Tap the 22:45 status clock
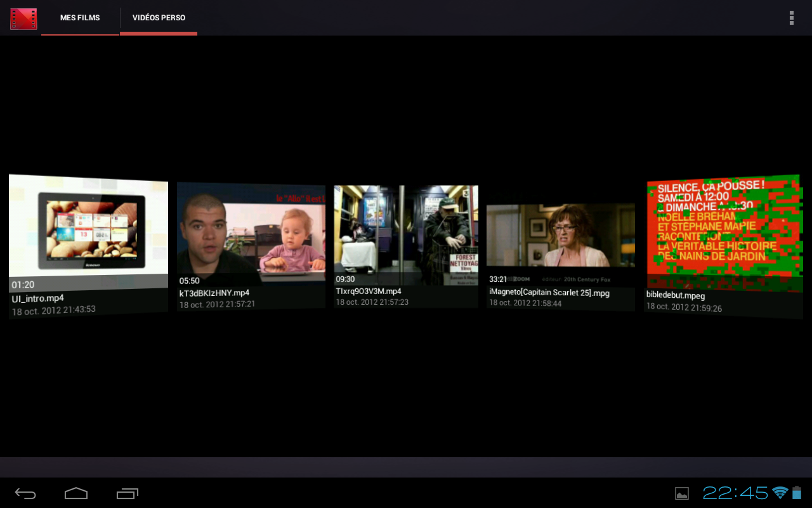The width and height of the screenshot is (812, 508). [735, 493]
